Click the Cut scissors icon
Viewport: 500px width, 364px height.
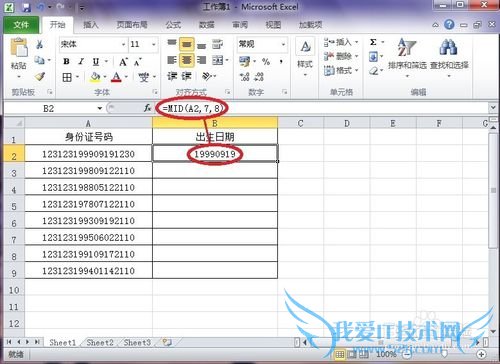click(40, 44)
